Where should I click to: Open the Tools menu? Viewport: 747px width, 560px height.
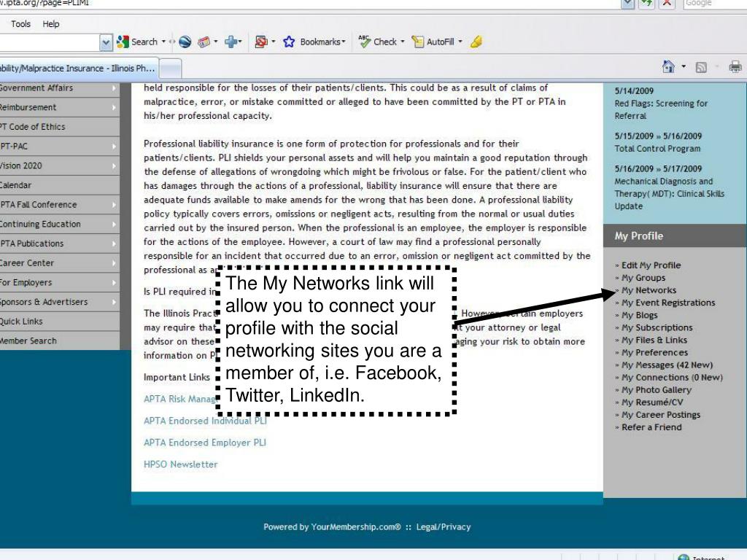20,24
